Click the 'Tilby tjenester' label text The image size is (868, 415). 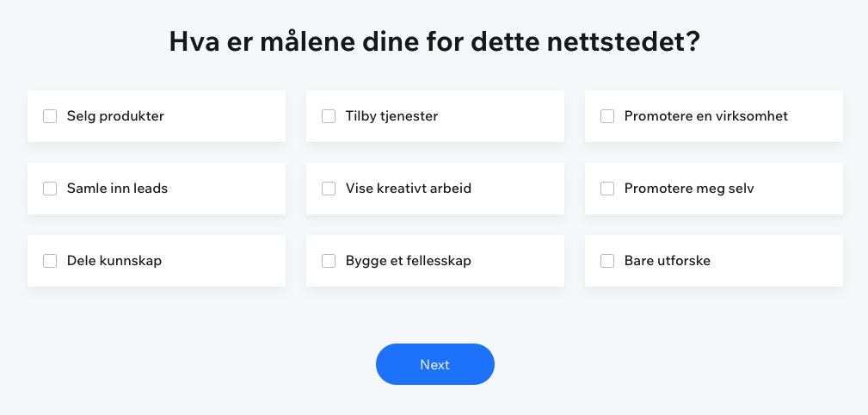391,116
